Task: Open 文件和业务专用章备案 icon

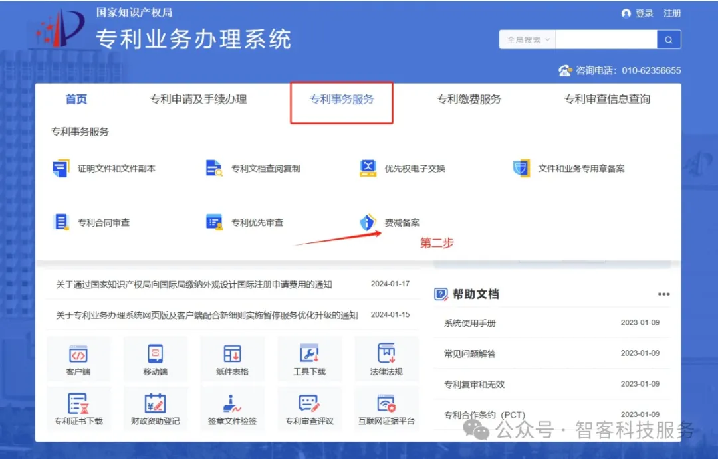Action: [x=521, y=168]
